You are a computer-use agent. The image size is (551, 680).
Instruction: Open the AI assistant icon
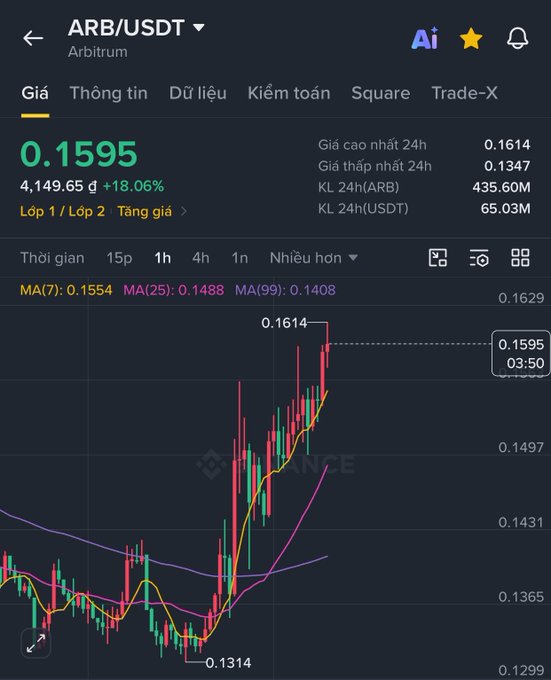point(425,39)
